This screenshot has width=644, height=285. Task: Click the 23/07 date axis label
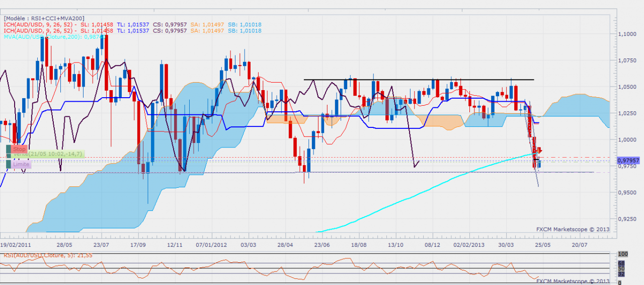click(102, 244)
